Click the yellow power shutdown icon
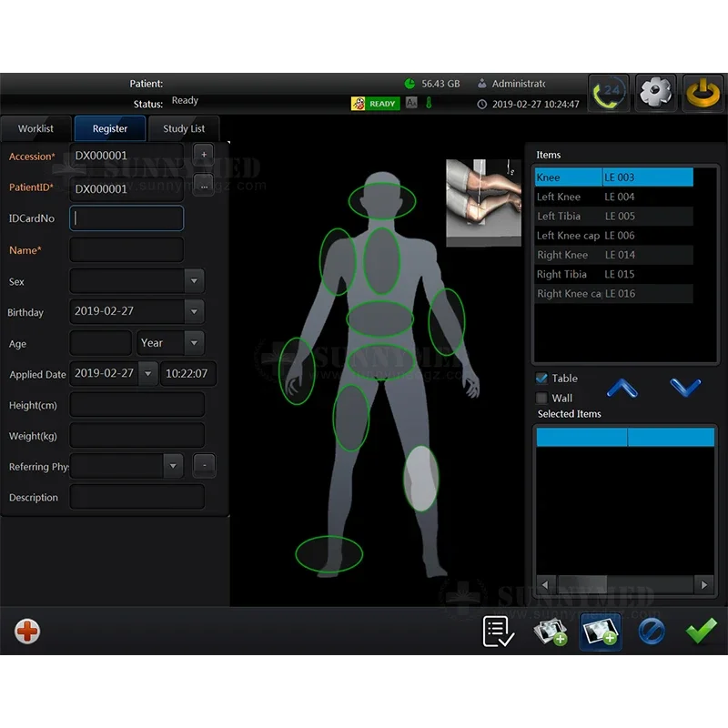This screenshot has height=728, width=728. 703,93
